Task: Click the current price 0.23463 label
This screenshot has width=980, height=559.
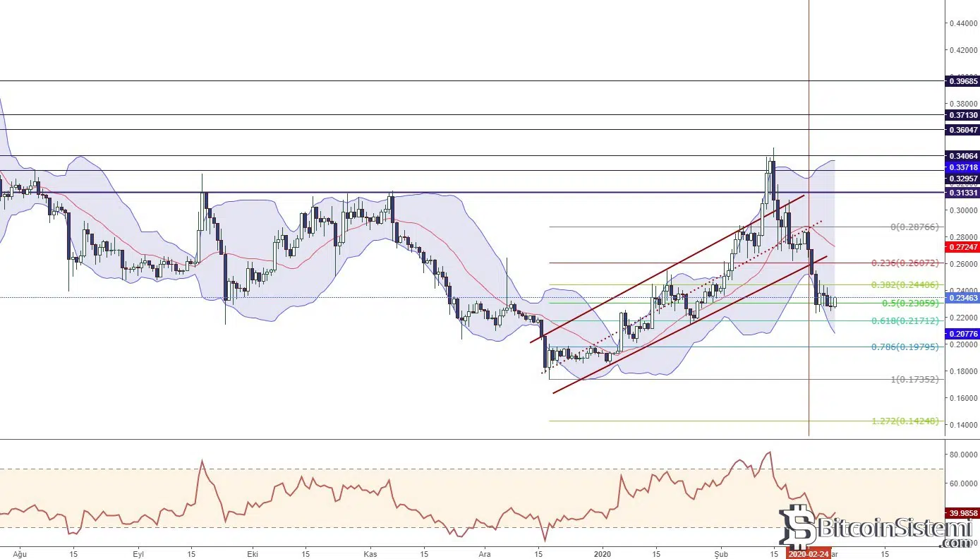Action: click(x=962, y=299)
